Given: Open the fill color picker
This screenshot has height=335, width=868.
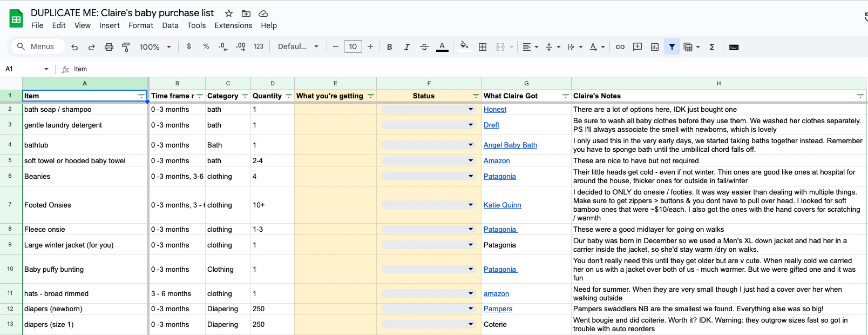Looking at the screenshot, I should (464, 46).
